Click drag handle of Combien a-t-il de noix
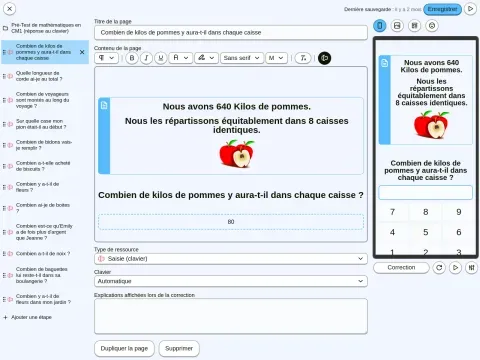This screenshot has width=480, height=360. pos(4,254)
